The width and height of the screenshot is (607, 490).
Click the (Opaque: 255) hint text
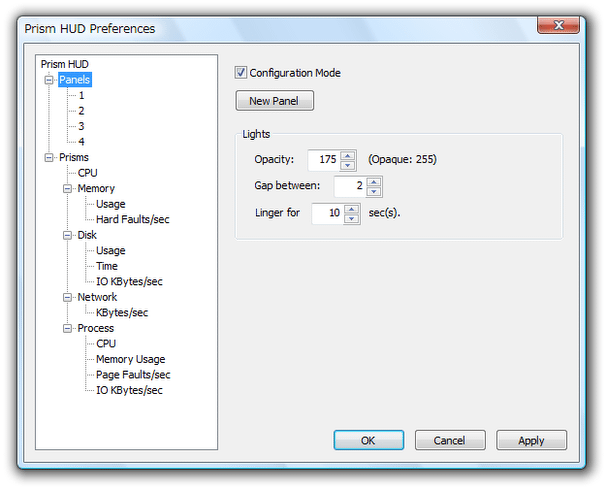(403, 159)
